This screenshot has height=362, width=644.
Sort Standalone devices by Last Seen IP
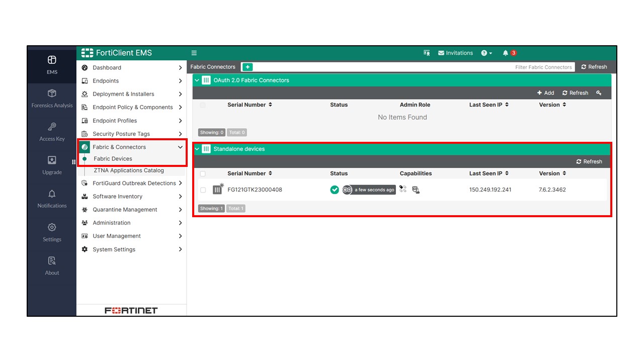coord(489,173)
